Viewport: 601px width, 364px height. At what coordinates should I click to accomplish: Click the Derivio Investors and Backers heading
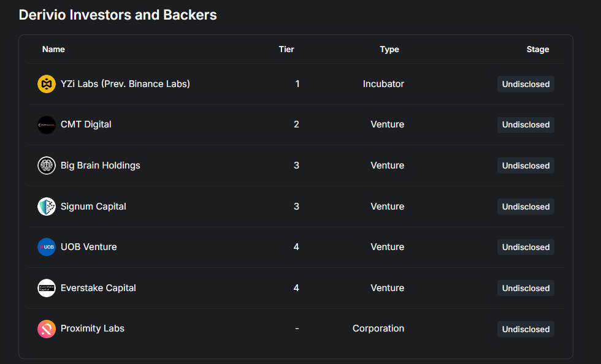[118, 15]
